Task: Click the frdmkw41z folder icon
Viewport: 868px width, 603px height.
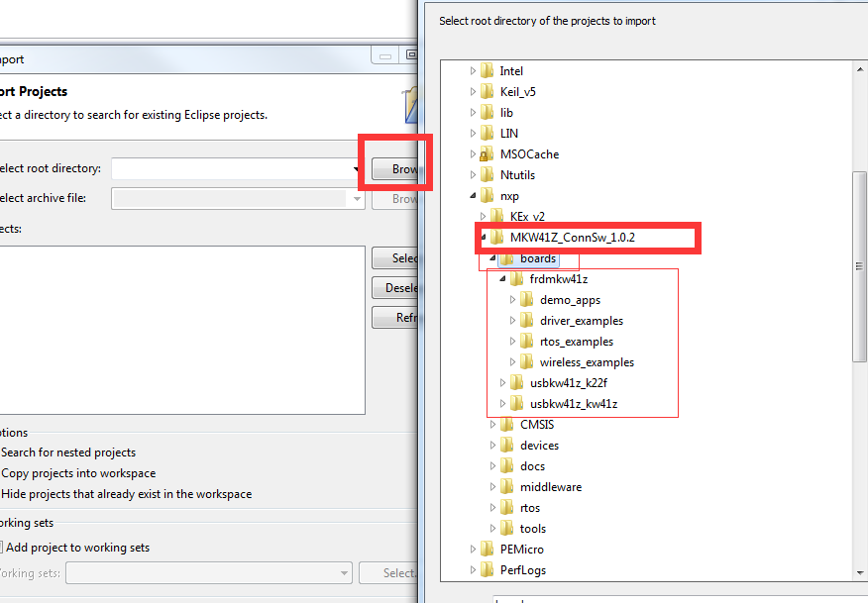Action: point(517,279)
